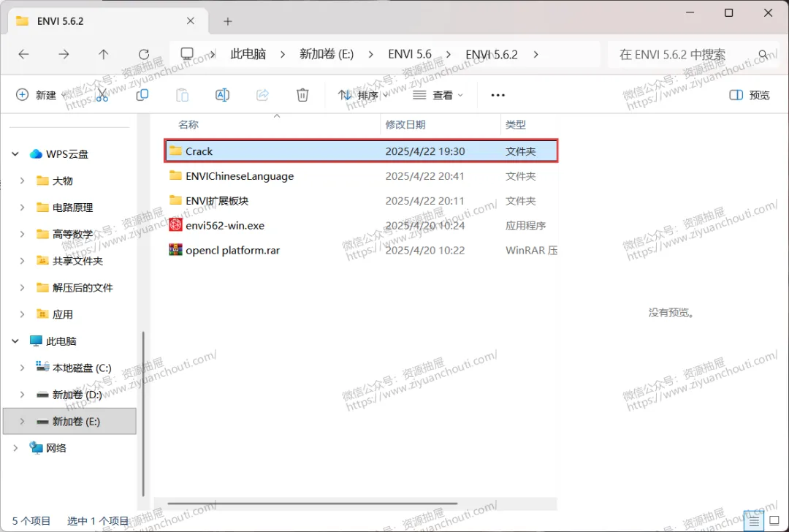Sort by 修改日期 column header
This screenshot has width=789, height=532.
click(x=405, y=124)
